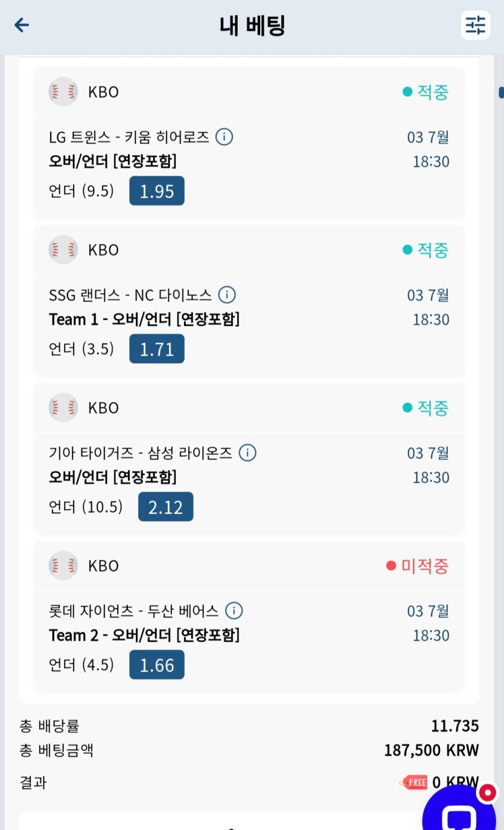Viewport: 504px width, 830px height.
Task: Select the 1.95 odds button
Action: point(157,191)
